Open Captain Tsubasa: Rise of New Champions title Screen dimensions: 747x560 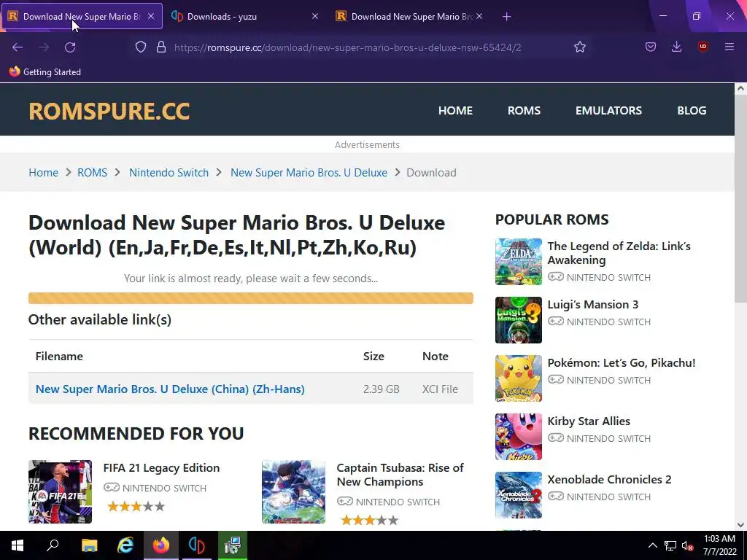click(400, 475)
